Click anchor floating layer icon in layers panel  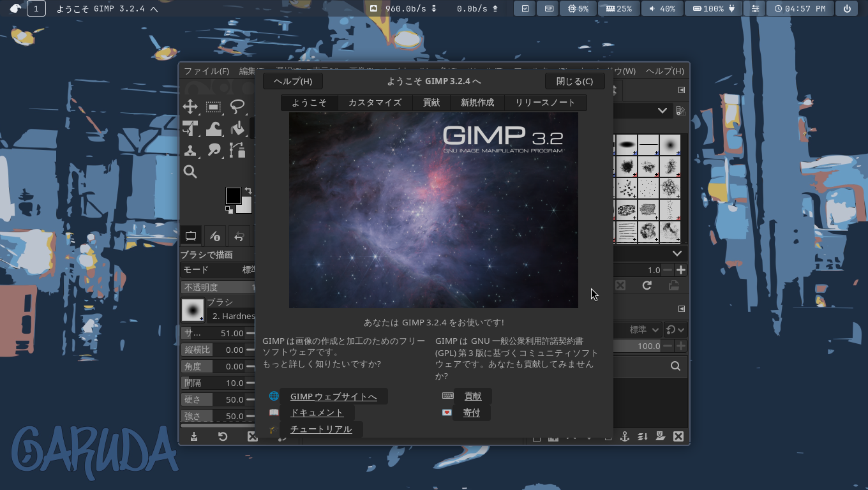coord(625,436)
